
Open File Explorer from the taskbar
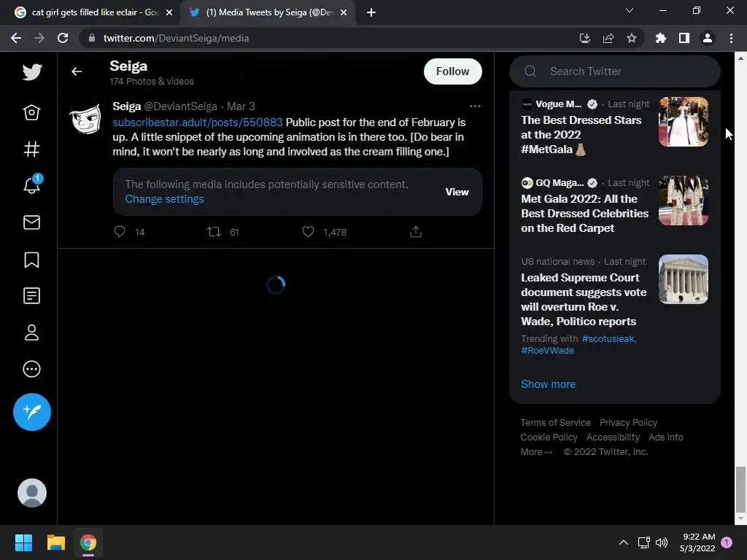point(55,542)
